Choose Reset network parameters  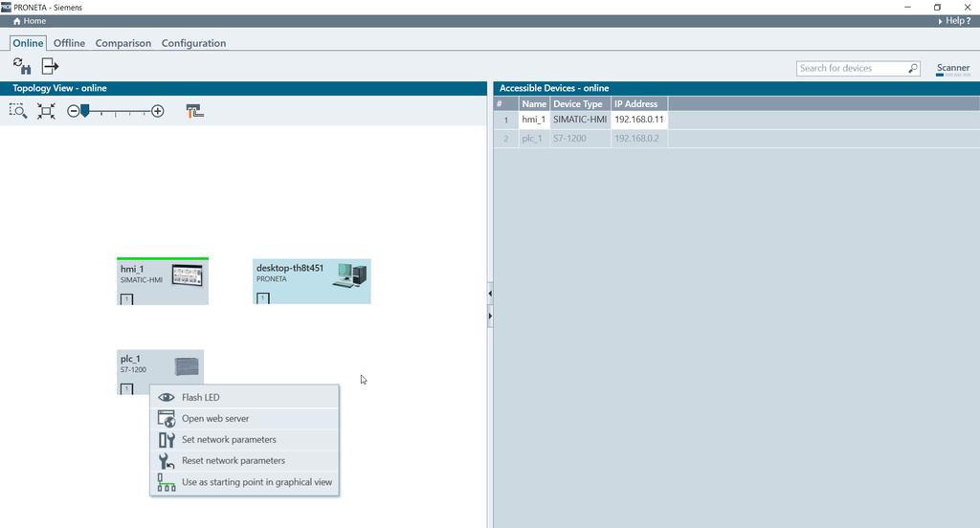coord(244,460)
